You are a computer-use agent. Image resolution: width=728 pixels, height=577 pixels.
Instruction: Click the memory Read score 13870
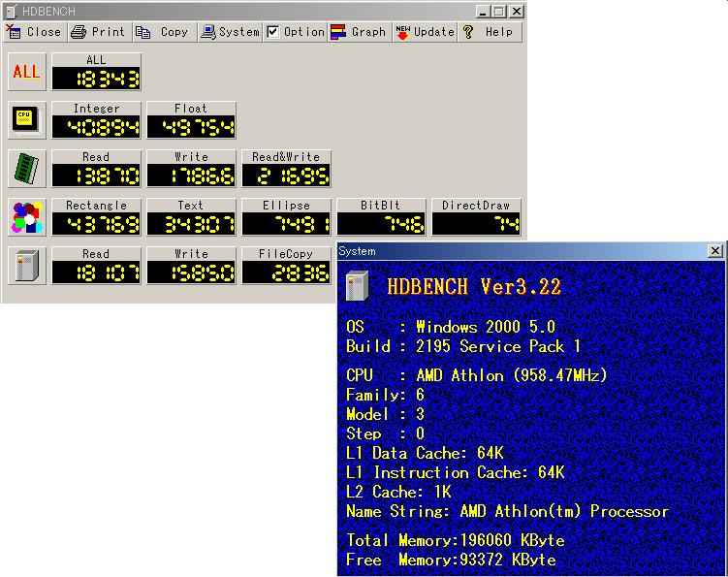97,176
